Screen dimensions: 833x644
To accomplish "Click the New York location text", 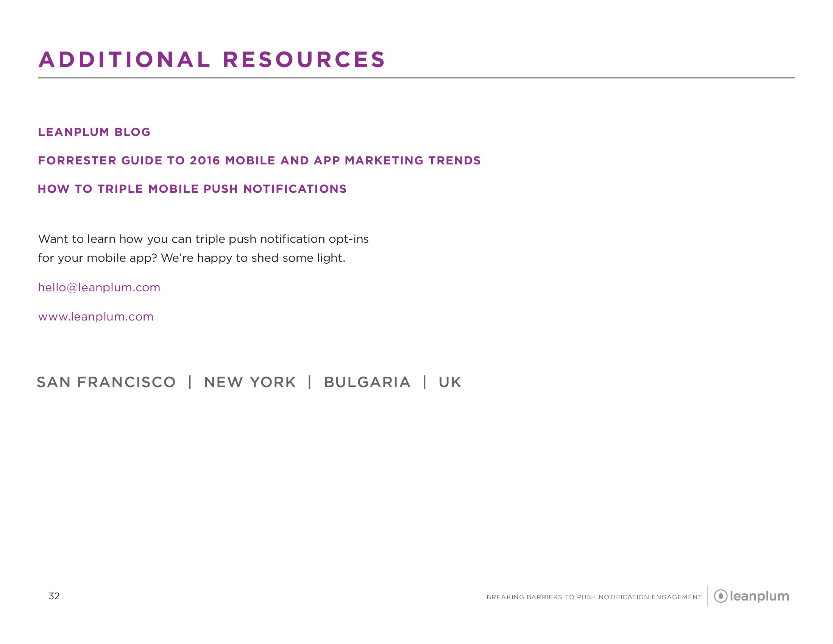I will coord(250,382).
